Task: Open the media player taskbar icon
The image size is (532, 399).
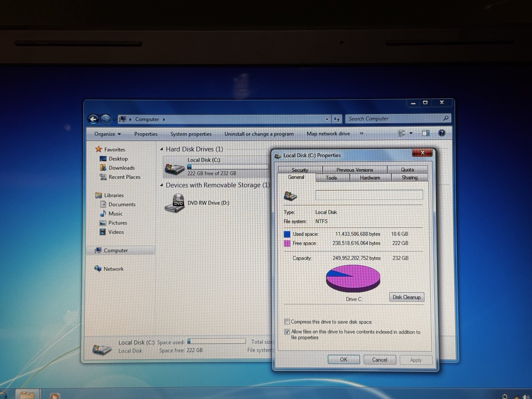Action: coord(54,395)
